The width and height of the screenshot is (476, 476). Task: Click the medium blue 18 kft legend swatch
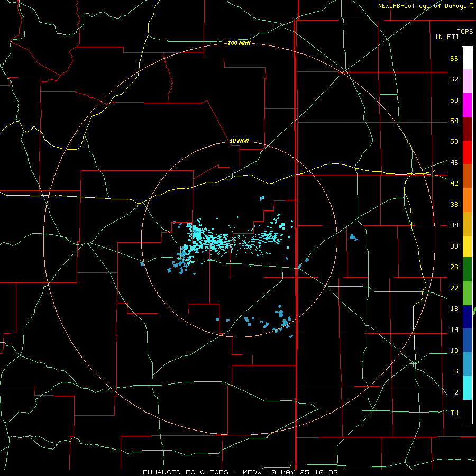tap(467, 340)
